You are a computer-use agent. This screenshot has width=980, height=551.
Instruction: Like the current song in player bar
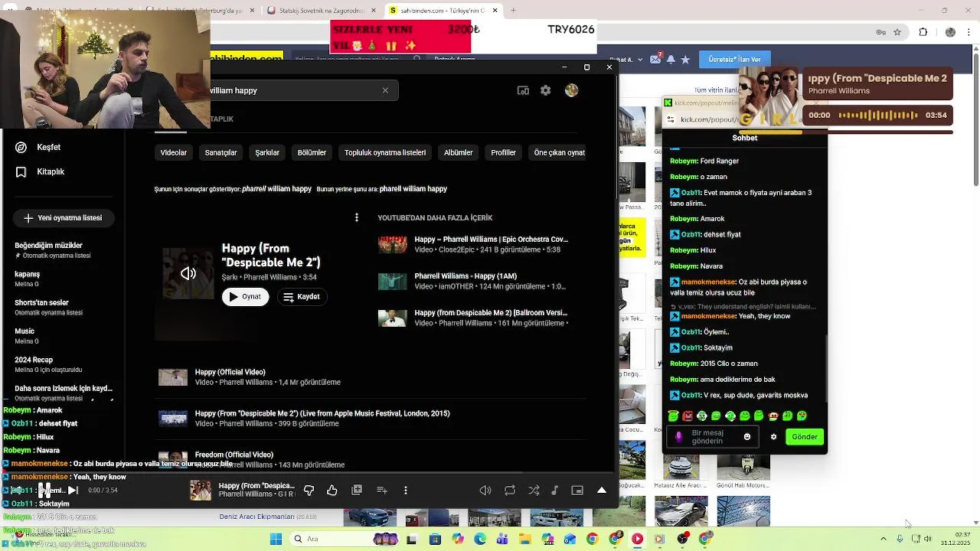point(332,491)
